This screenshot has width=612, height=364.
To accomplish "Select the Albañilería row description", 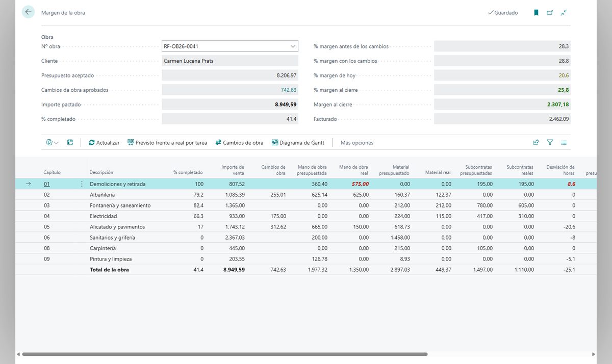I will [103, 195].
